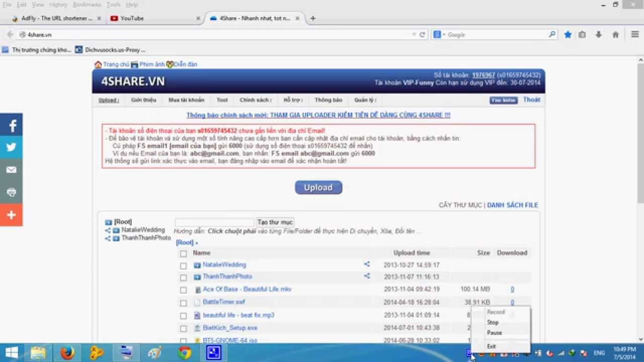Viewport: 644px width, 362px height.
Task: Tick the select-all checkbox in Name header
Action: [184, 253]
